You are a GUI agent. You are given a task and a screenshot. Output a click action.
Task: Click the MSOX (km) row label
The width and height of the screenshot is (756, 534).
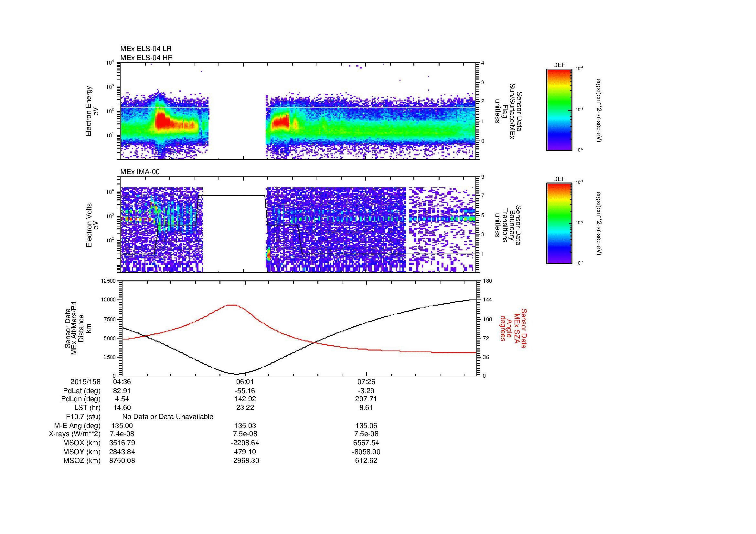(82, 443)
